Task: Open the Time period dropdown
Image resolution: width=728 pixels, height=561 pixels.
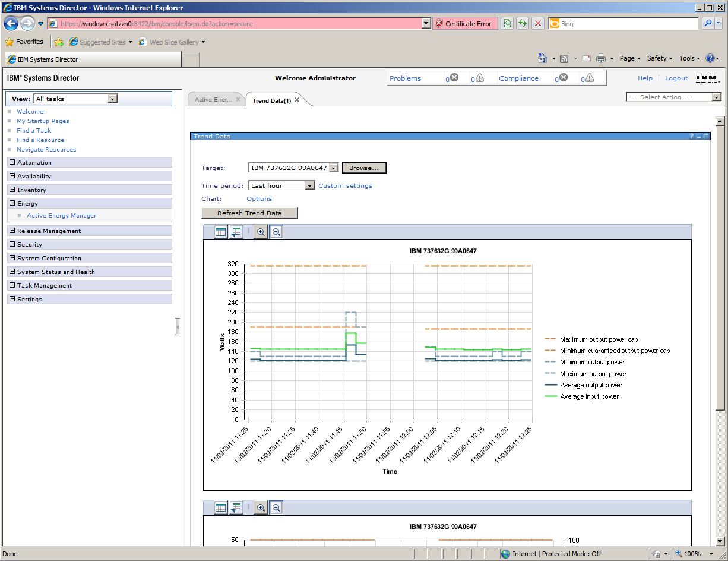Action: click(309, 185)
